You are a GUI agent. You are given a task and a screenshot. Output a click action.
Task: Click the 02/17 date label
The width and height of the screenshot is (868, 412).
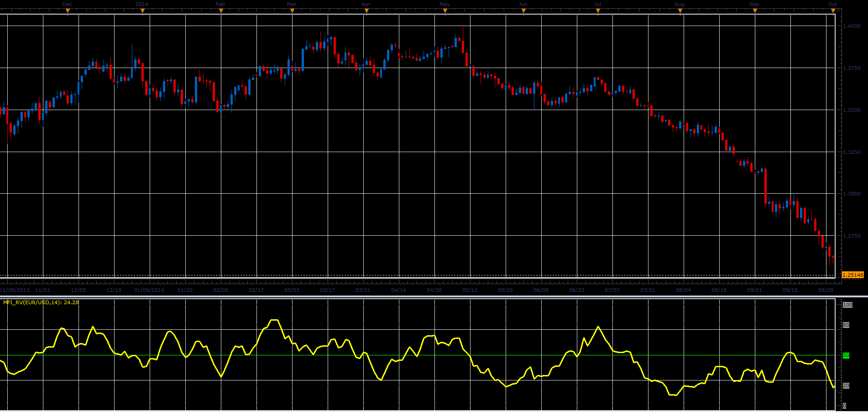click(256, 290)
